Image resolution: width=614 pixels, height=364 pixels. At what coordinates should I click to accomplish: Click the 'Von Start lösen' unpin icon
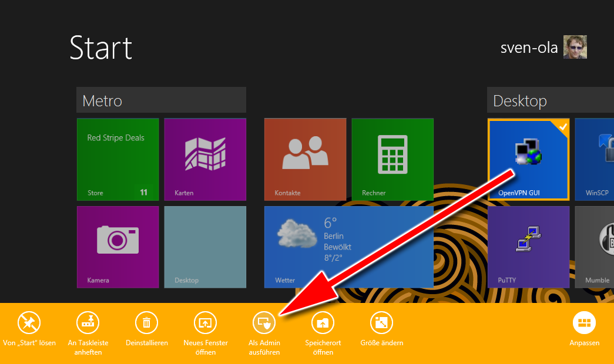[29, 322]
